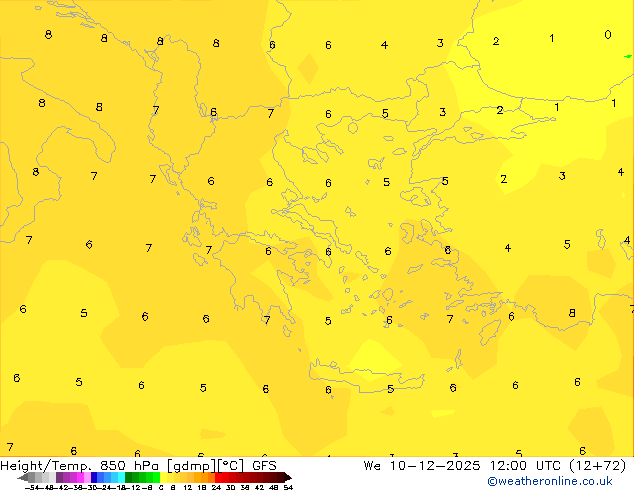Click the '(12+72)' forecast offset text

point(598,466)
